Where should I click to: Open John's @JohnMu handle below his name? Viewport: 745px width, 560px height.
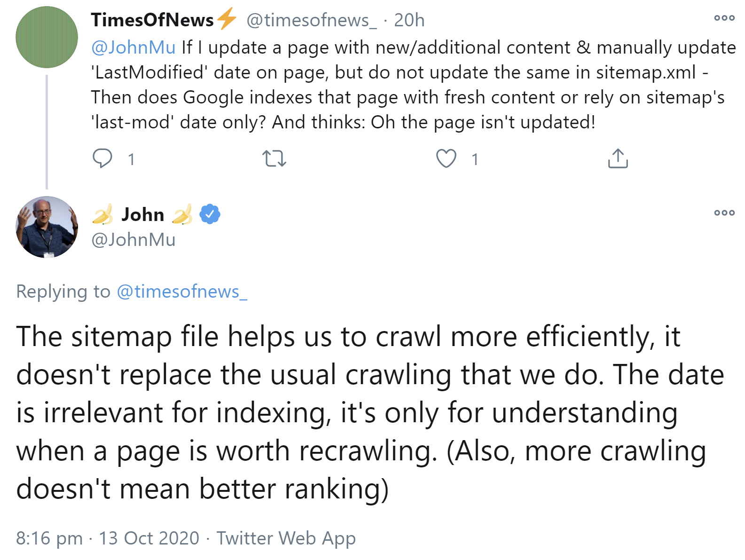pyautogui.click(x=133, y=240)
